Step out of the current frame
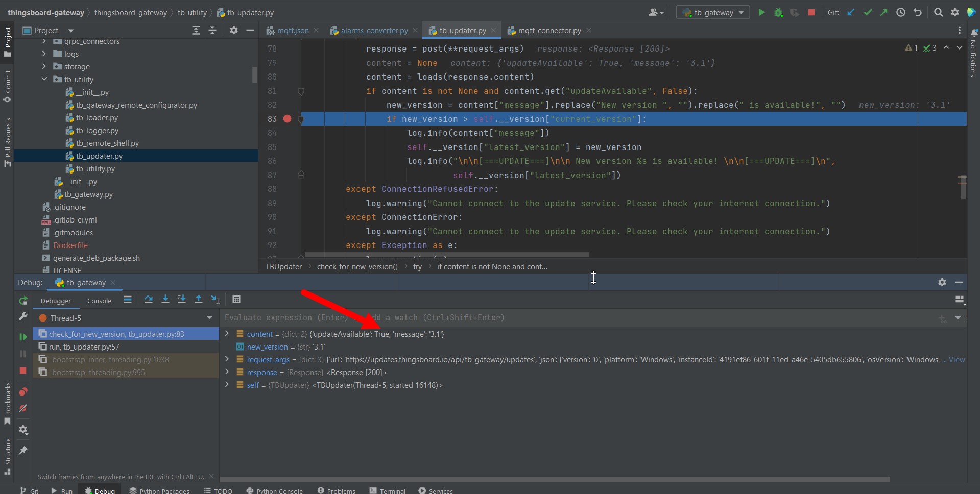 199,300
